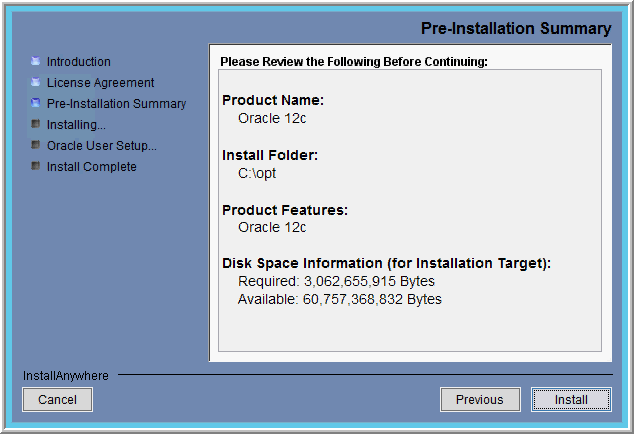Click the Pre-Installation Summary title heading

point(516,28)
